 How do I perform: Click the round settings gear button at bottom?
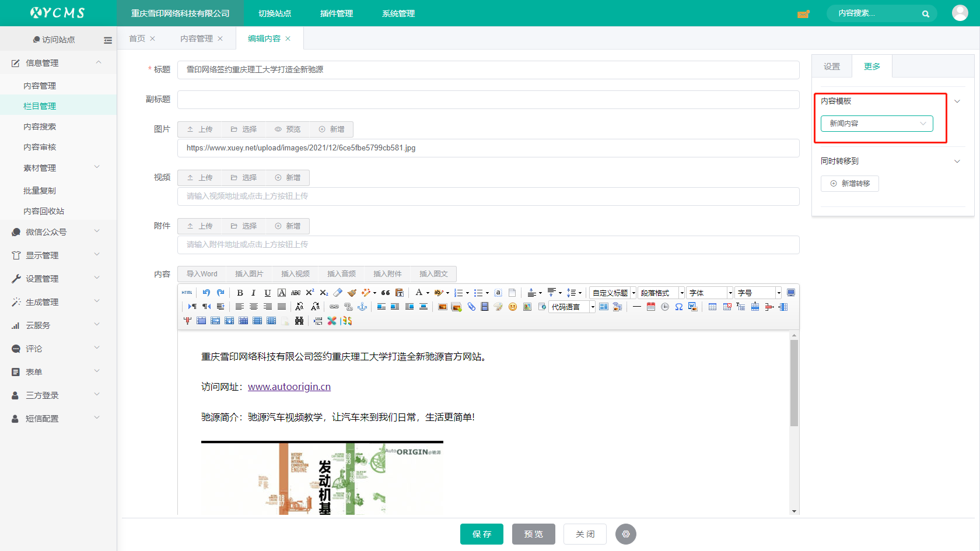click(626, 534)
